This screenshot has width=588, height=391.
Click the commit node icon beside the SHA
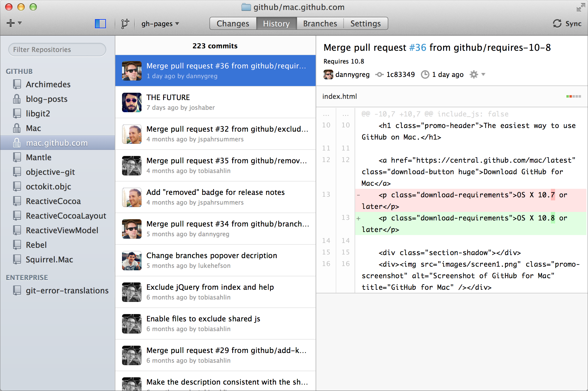tap(379, 74)
